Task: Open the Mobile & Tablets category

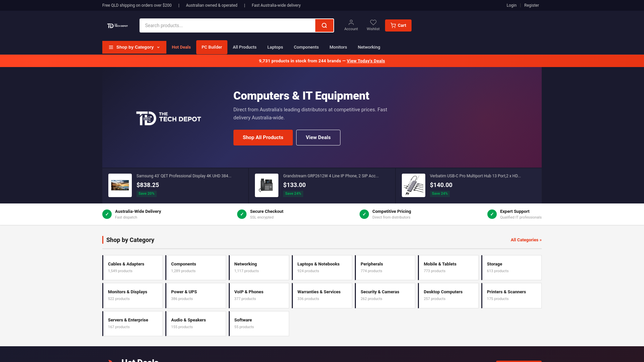Action: point(448,268)
